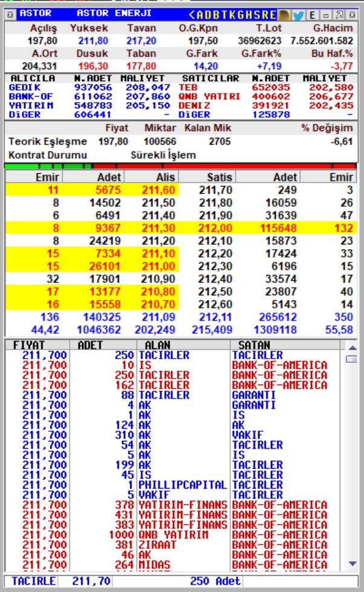Image resolution: width=364 pixels, height=592 pixels.
Task: Click G.Fark% value +7,19
Action: [x=269, y=66]
